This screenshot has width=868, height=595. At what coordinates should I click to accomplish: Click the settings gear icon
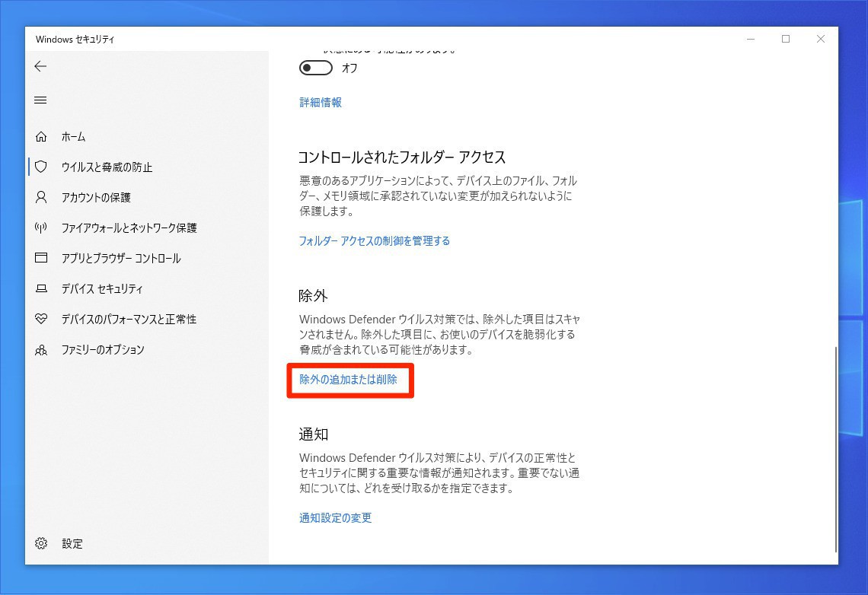[41, 543]
